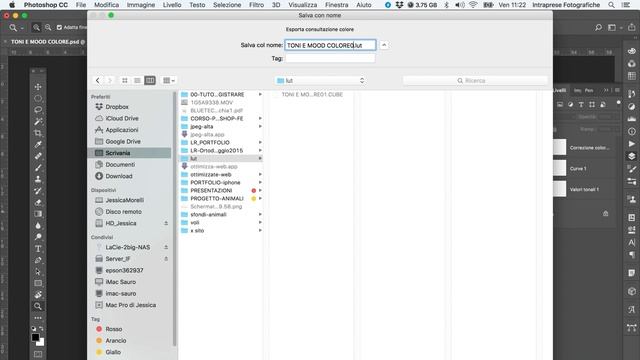Select the Gradient tool
The width and height of the screenshot is (640, 360).
[x=38, y=213]
